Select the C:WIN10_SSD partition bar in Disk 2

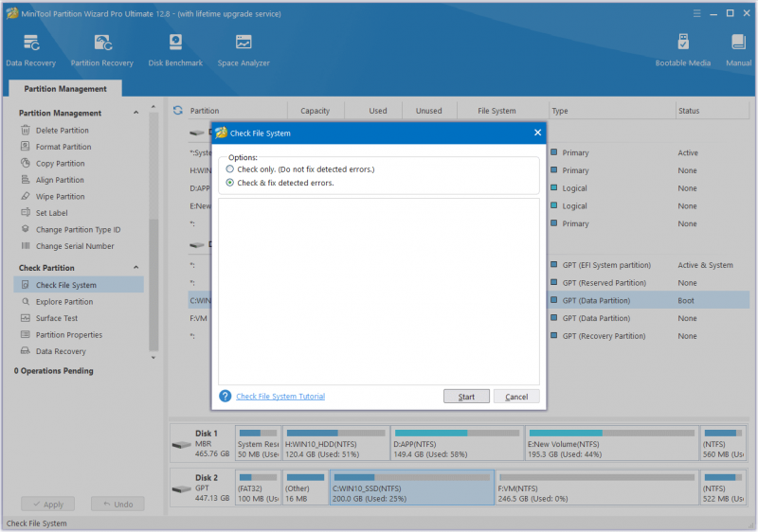[412, 488]
